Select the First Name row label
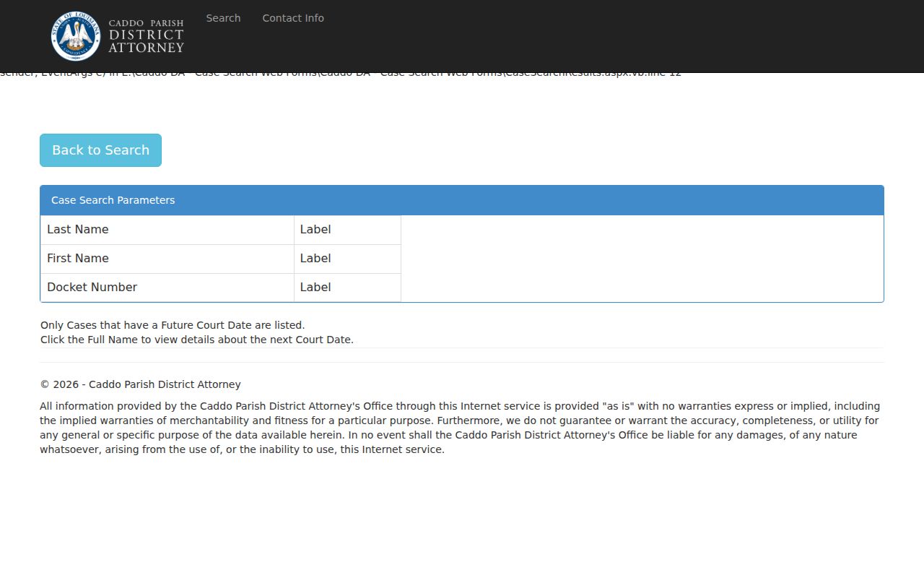Image resolution: width=924 pixels, height=578 pixels. [78, 259]
